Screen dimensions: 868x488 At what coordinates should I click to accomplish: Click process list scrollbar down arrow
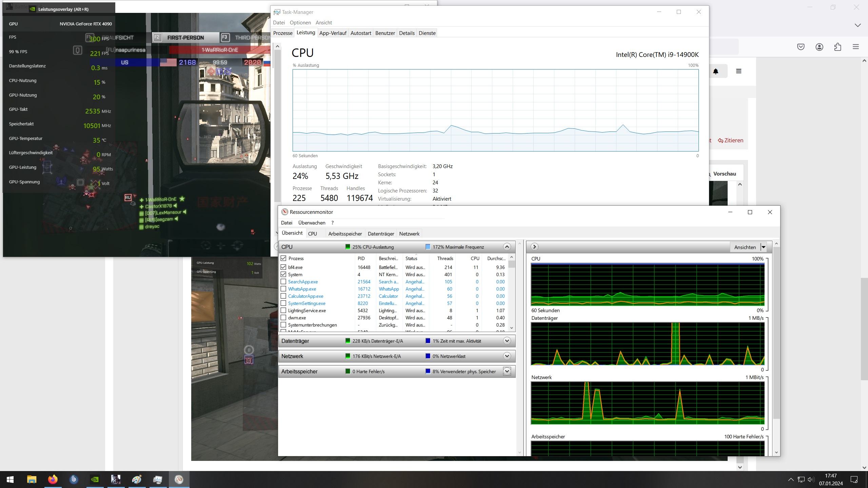pyautogui.click(x=512, y=328)
